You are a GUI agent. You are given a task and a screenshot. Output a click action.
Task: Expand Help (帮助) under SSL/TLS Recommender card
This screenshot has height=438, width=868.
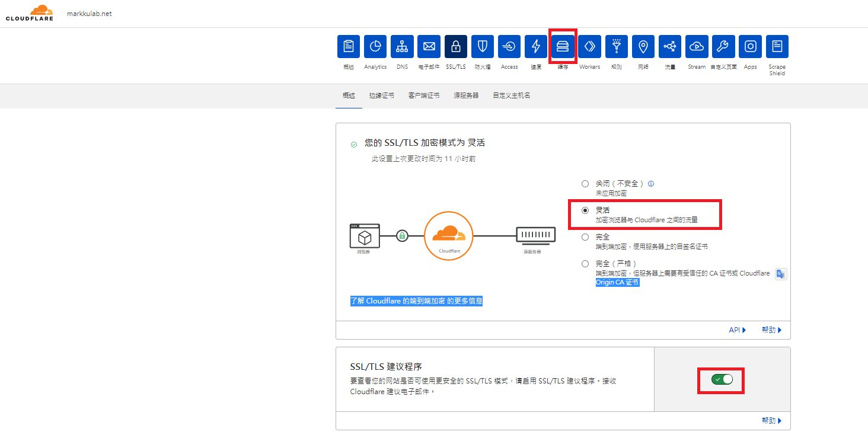point(771,421)
